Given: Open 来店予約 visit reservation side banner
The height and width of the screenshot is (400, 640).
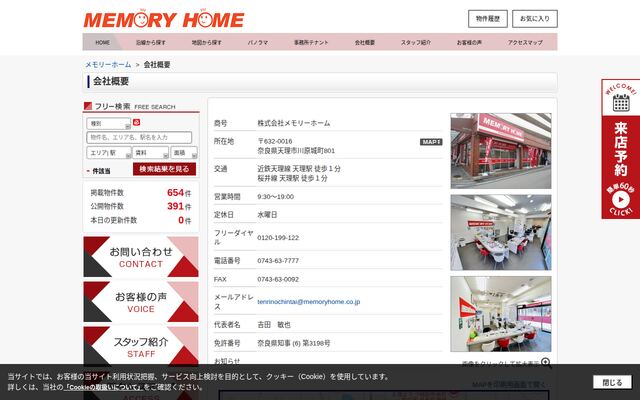Looking at the screenshot, I should point(620,149).
